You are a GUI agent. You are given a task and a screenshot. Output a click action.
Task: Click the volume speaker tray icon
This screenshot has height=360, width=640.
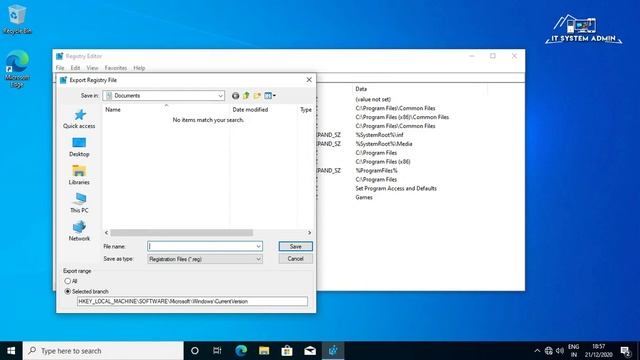(x=560, y=351)
